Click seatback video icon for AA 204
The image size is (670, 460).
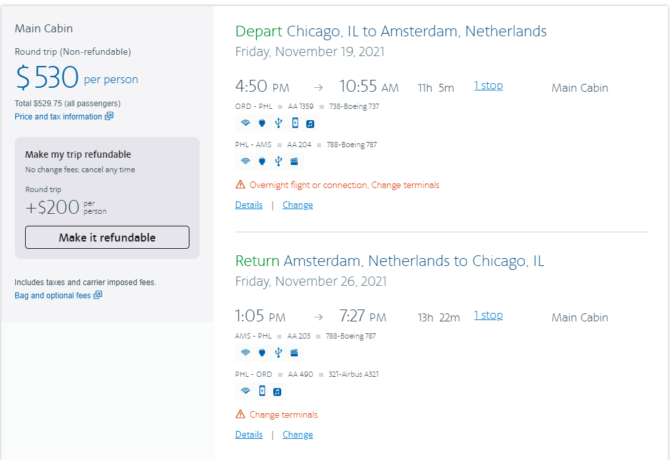(294, 161)
